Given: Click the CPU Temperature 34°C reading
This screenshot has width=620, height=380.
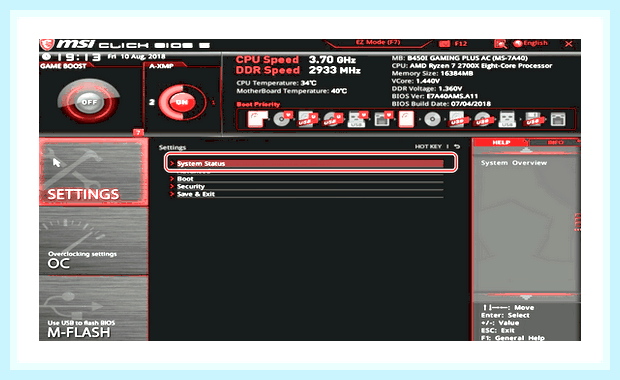Looking at the screenshot, I should (x=276, y=83).
